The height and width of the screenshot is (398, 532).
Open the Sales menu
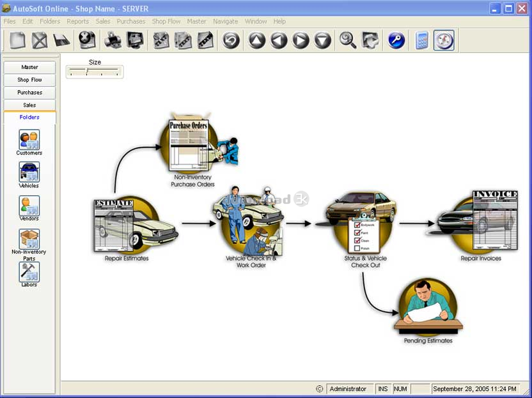(x=103, y=21)
